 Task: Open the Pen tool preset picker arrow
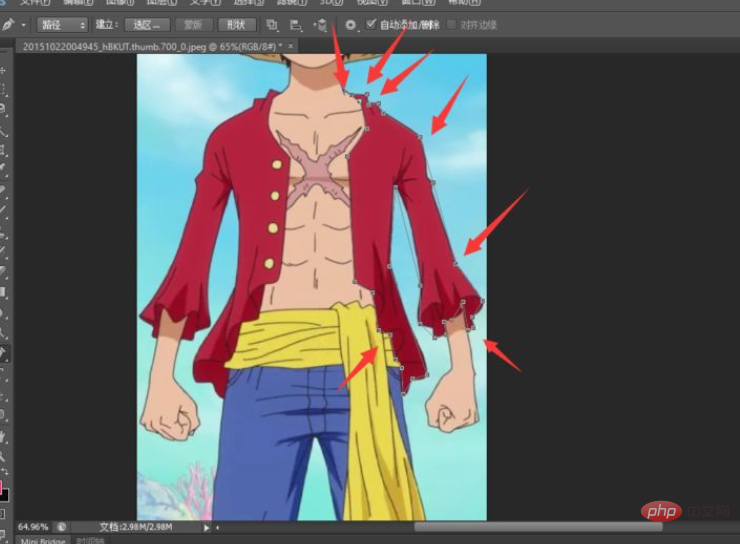coord(23,25)
